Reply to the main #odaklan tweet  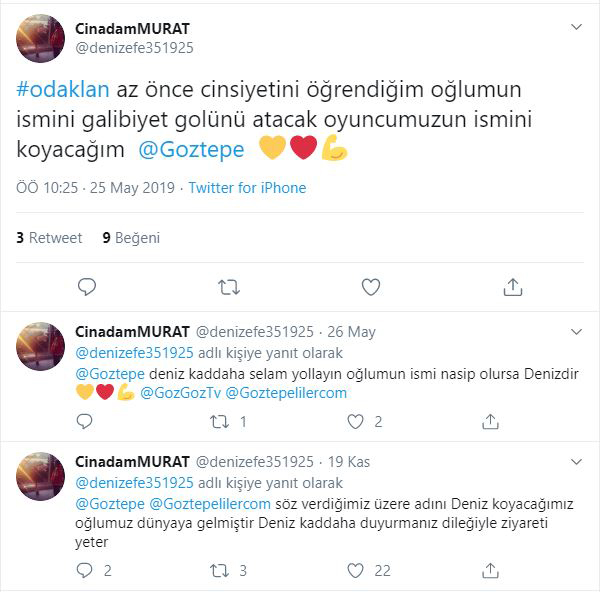pyautogui.click(x=87, y=287)
